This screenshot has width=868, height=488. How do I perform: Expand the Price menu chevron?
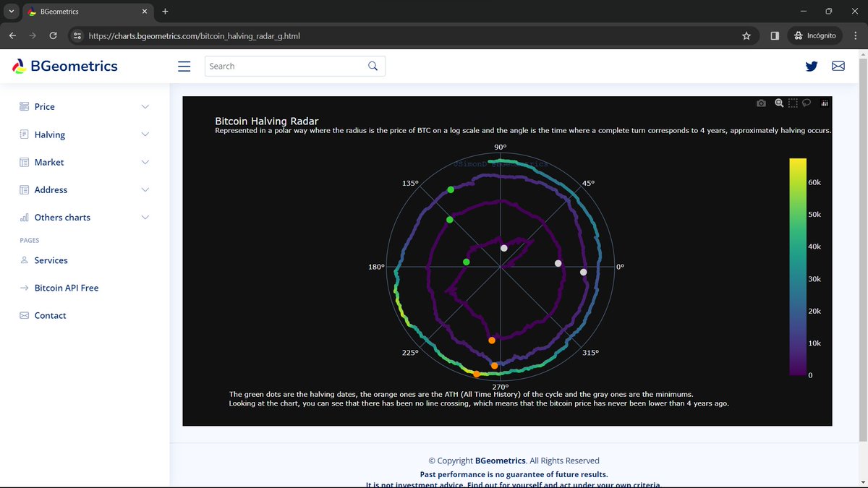tap(145, 106)
